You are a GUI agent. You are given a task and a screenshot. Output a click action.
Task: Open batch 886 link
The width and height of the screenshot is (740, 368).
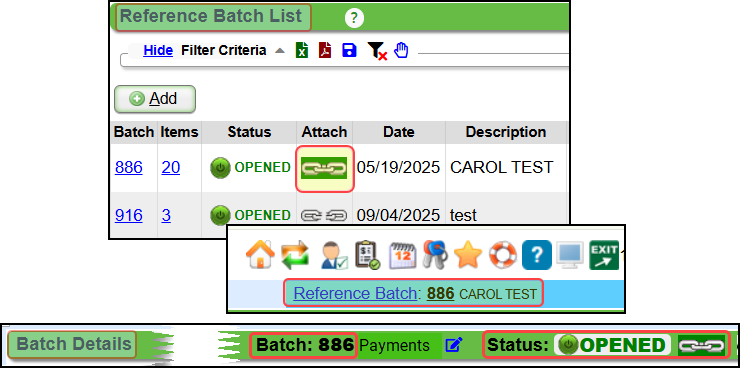coord(128,167)
